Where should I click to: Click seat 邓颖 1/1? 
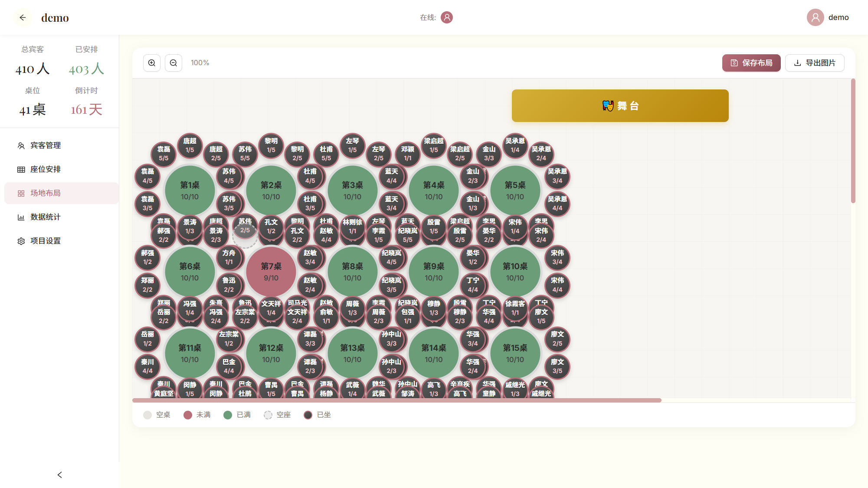(x=408, y=154)
